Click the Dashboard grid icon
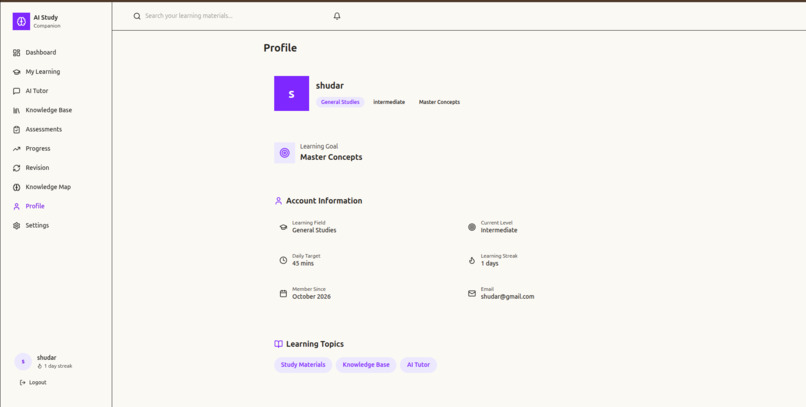The height and width of the screenshot is (407, 806). [x=16, y=52]
